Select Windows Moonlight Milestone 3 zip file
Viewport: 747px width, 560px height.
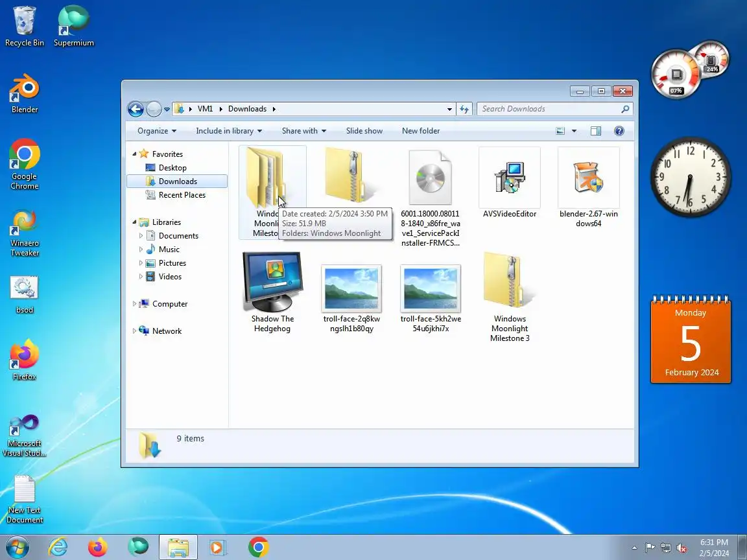(x=509, y=297)
